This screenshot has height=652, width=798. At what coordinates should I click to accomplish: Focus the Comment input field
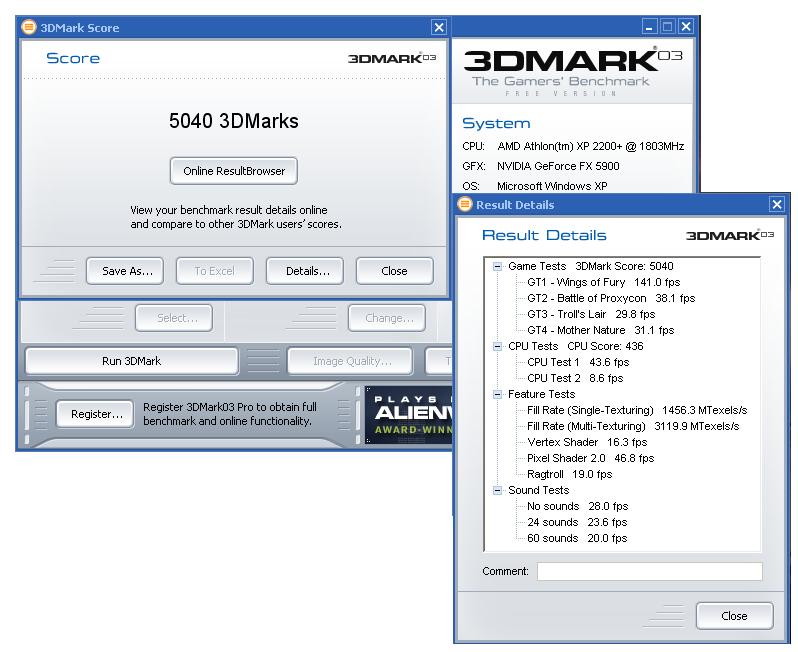click(x=649, y=571)
